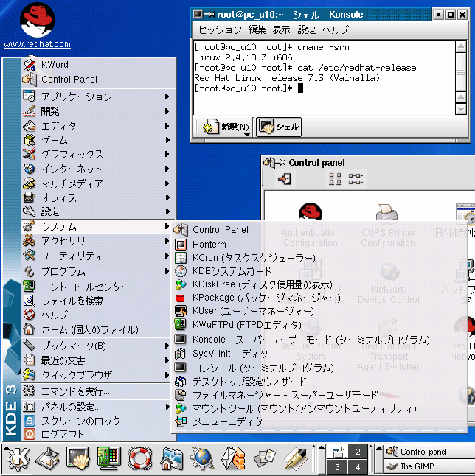
Task: Open ヘルプ menu in Konsole
Action: tap(336, 29)
